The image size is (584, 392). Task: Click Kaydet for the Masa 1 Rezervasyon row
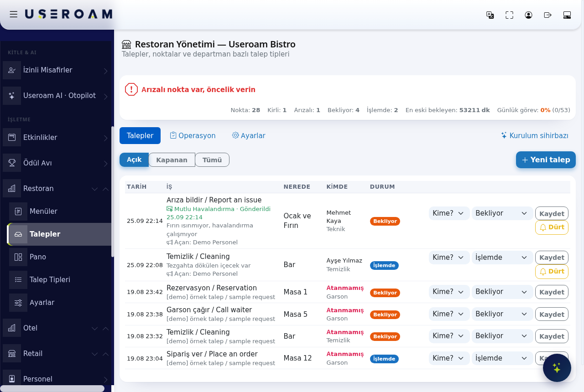click(552, 292)
